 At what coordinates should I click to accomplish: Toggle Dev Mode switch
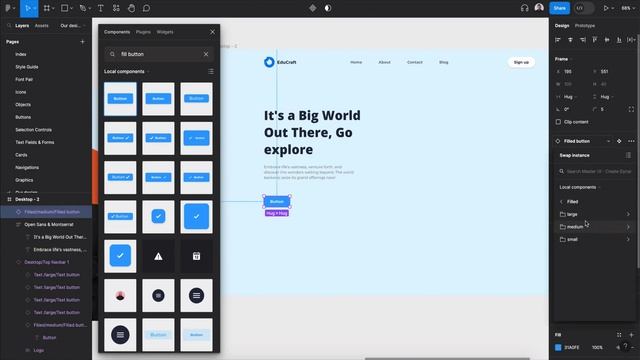(584, 8)
